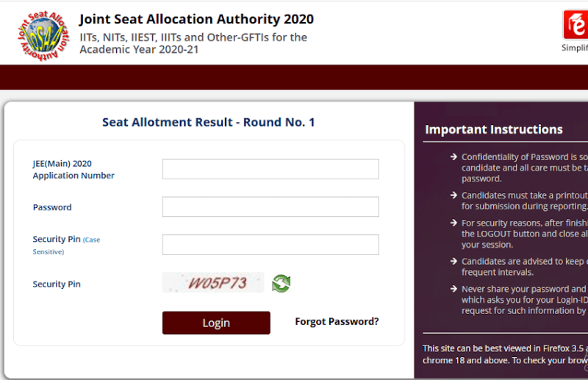The height and width of the screenshot is (380, 588).
Task: Click the dark maroon navigation bar
Action: 294,77
